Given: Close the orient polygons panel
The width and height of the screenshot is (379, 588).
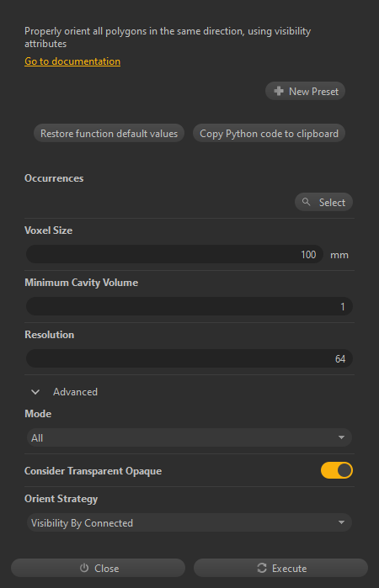Looking at the screenshot, I should point(98,568).
